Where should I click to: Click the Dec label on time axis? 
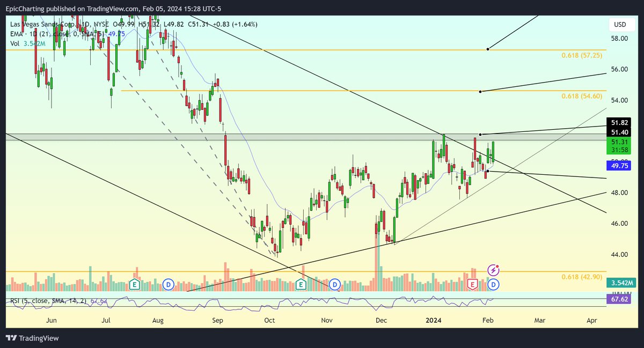[x=381, y=320]
